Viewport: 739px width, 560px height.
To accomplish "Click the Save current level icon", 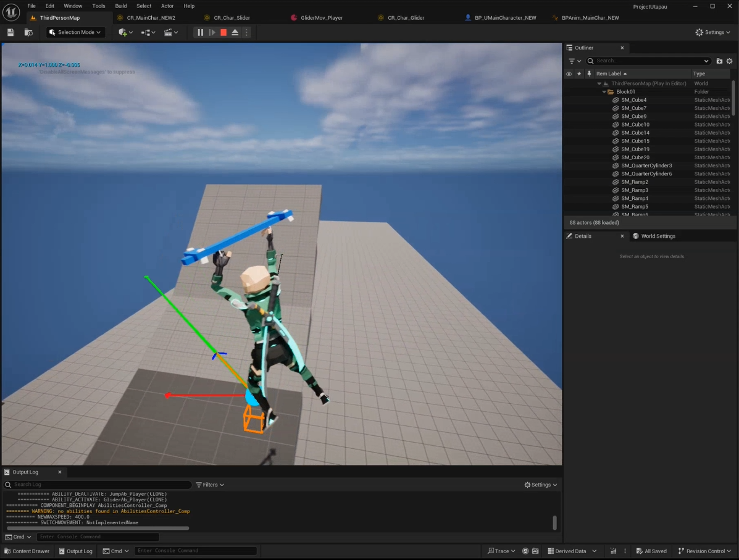I will pyautogui.click(x=10, y=32).
